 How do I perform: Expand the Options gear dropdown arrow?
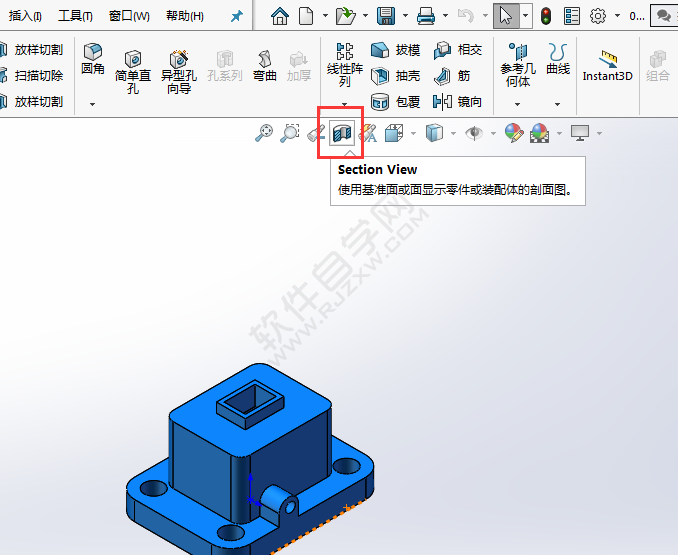[617, 16]
